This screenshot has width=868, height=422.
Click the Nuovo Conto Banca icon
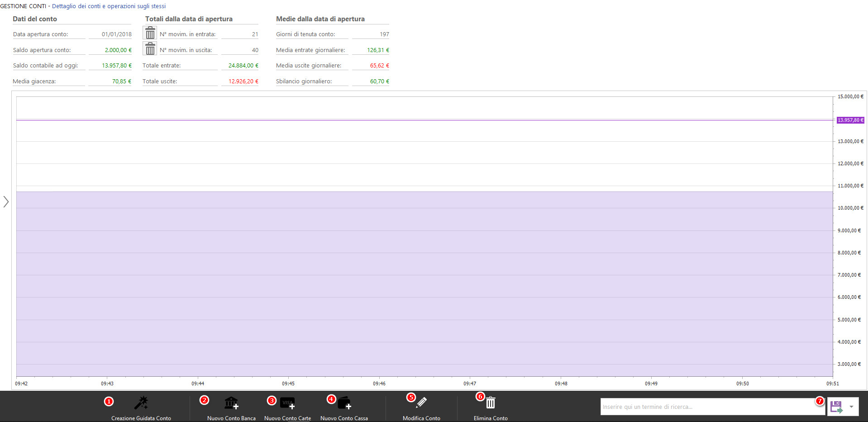(x=231, y=403)
